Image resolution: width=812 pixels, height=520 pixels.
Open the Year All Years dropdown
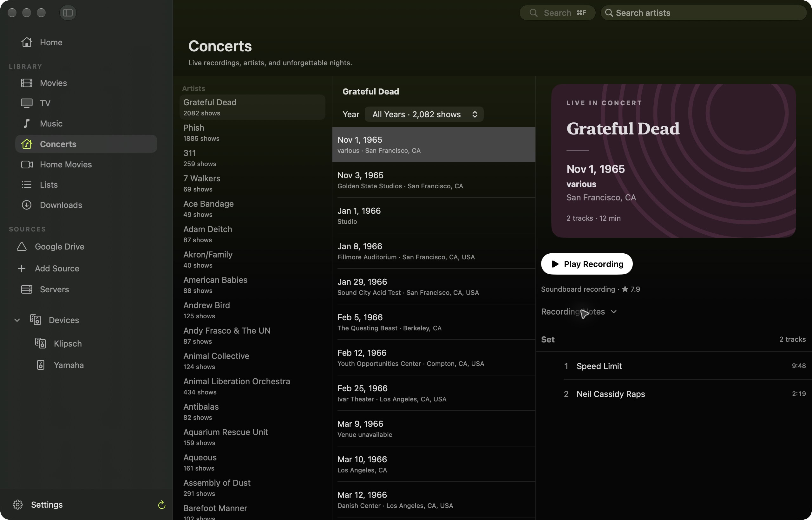point(424,114)
